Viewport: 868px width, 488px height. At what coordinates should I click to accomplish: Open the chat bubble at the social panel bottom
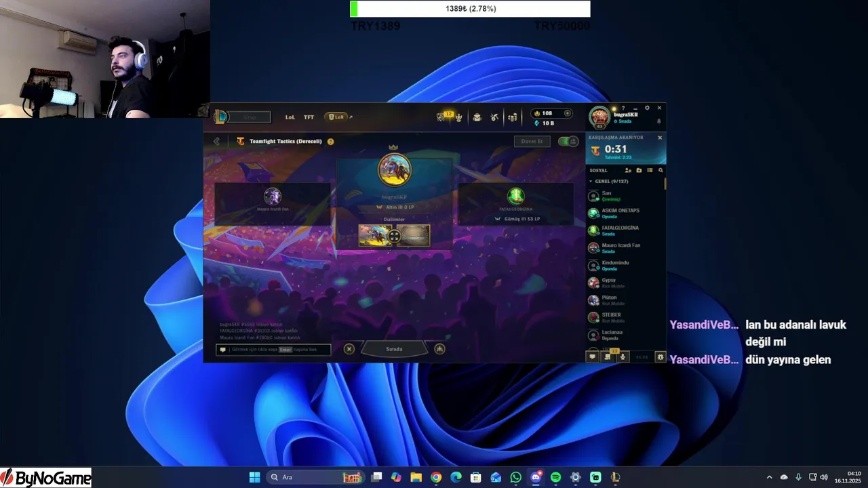[593, 357]
